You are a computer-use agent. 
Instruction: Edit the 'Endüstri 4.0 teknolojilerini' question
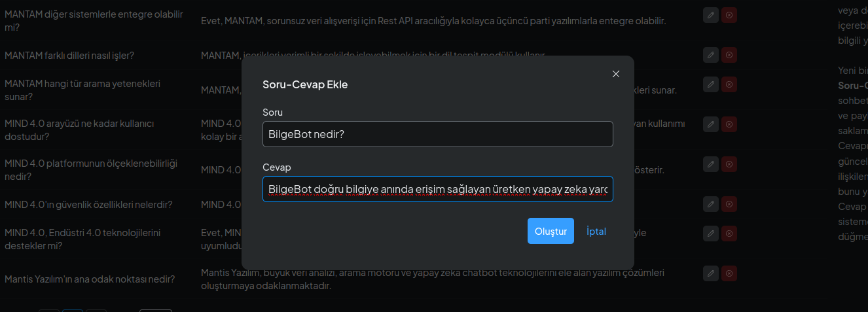coord(710,234)
